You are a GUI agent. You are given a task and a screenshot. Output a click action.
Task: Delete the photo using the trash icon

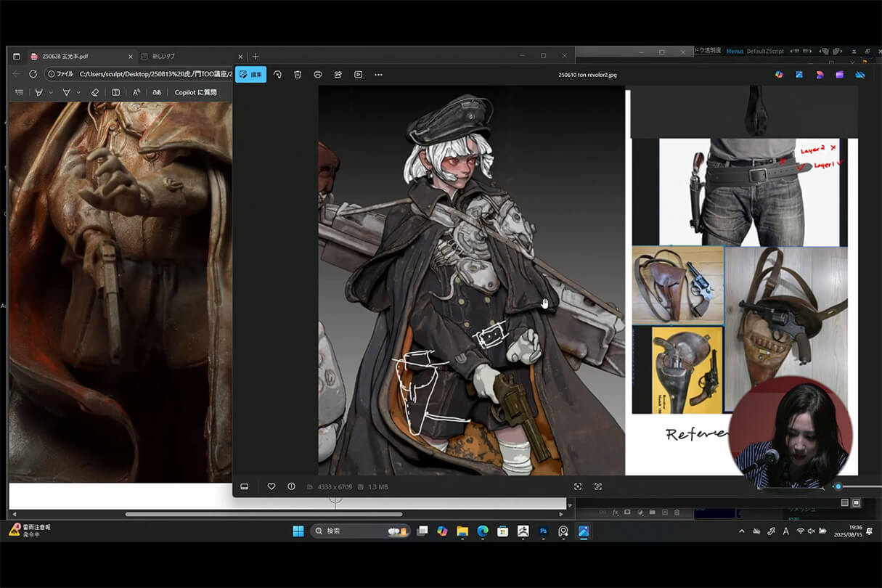(x=298, y=75)
